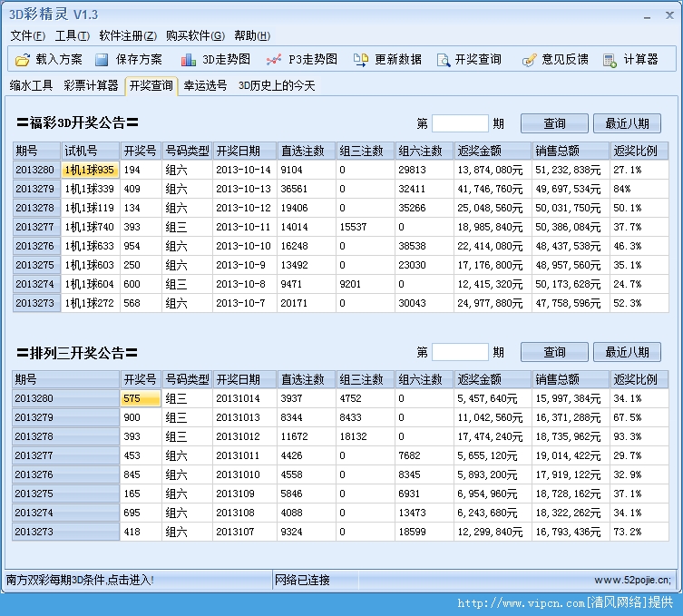Click the 组六注数 cell 38538
Screen dimensions: 683x616
424,246
